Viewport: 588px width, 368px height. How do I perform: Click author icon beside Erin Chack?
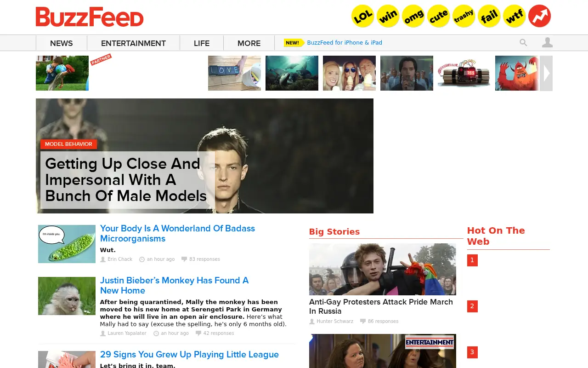click(103, 259)
